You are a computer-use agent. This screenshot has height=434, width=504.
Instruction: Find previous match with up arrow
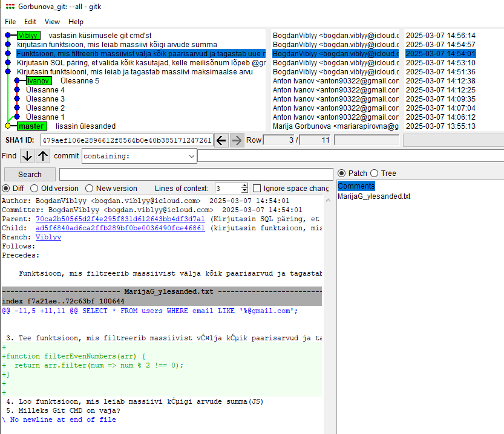43,156
